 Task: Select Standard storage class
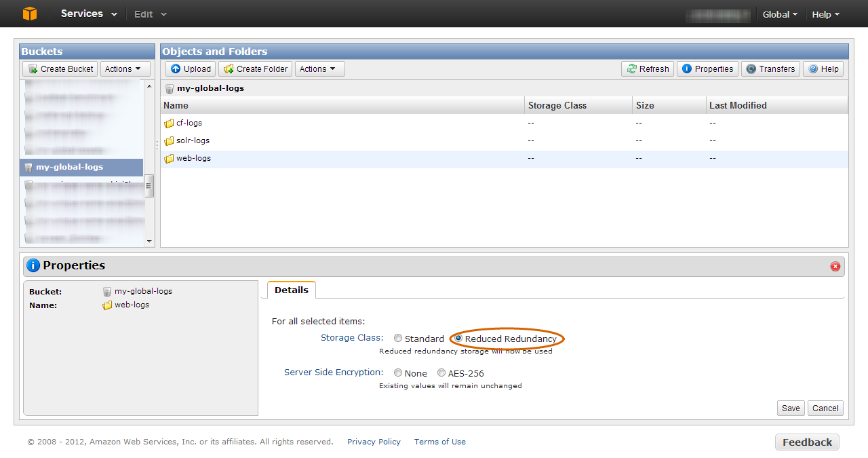pyautogui.click(x=398, y=339)
